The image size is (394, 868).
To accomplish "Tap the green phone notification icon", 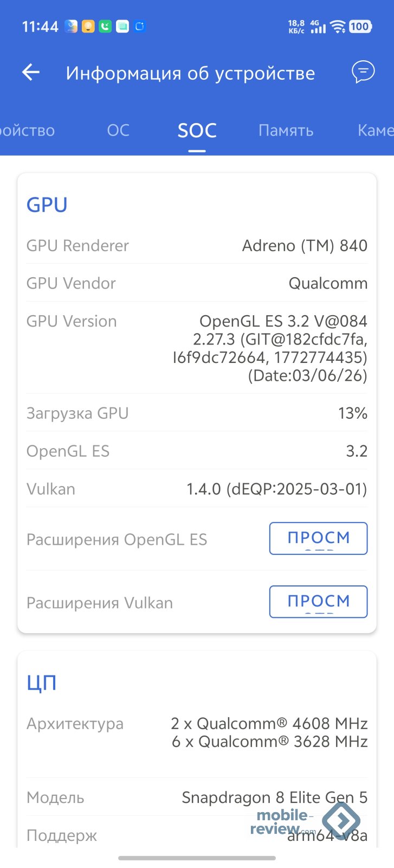I will 105,26.
